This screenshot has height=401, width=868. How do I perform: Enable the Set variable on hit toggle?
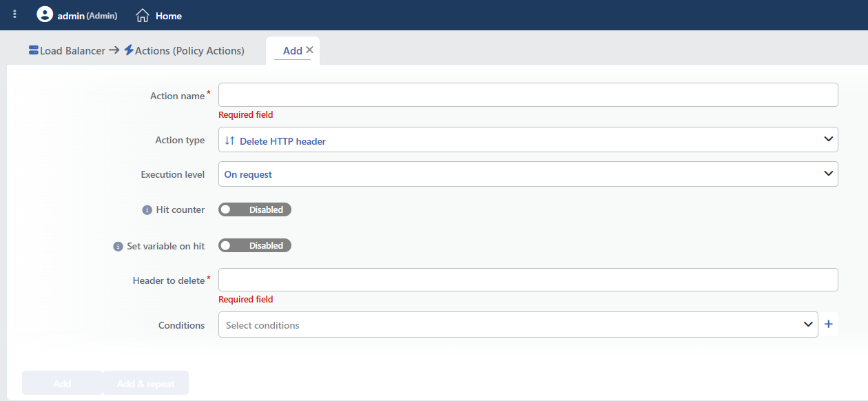point(255,245)
